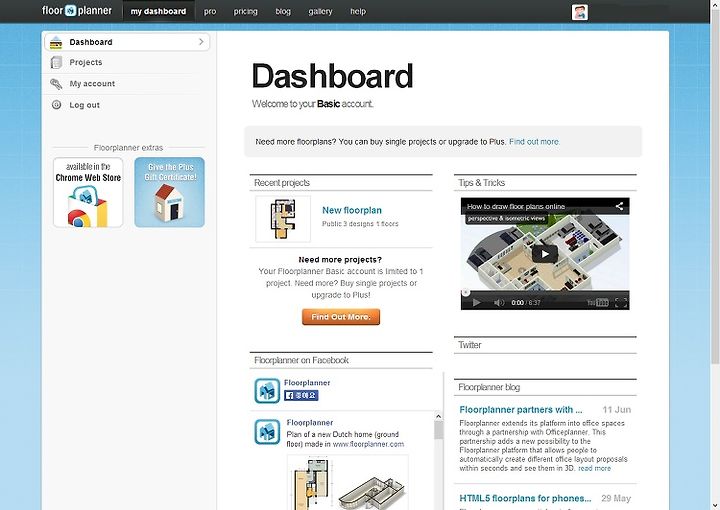720x510 pixels.
Task: Click the Find out more link
Action: 534,142
